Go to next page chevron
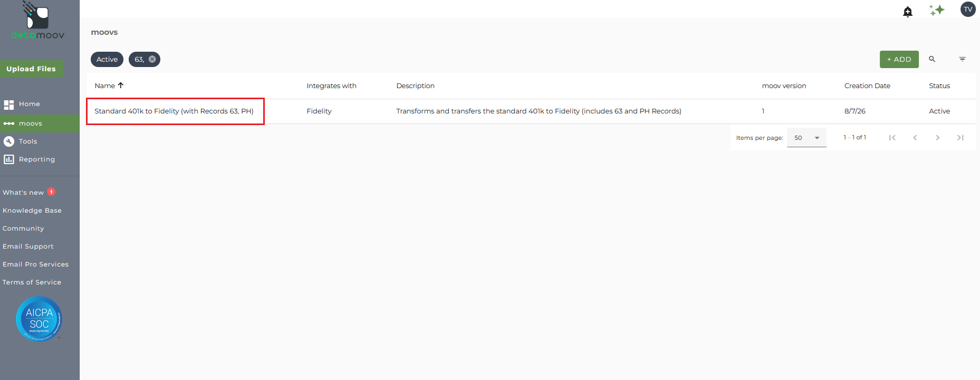The image size is (980, 380). 937,138
